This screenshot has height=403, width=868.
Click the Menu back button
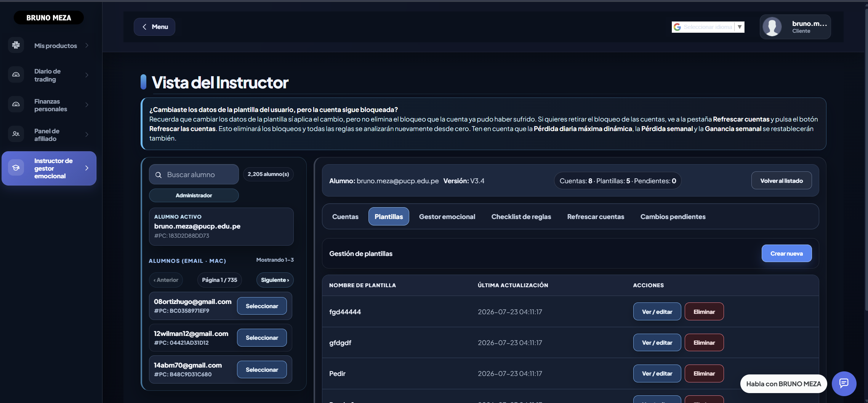[x=154, y=27]
